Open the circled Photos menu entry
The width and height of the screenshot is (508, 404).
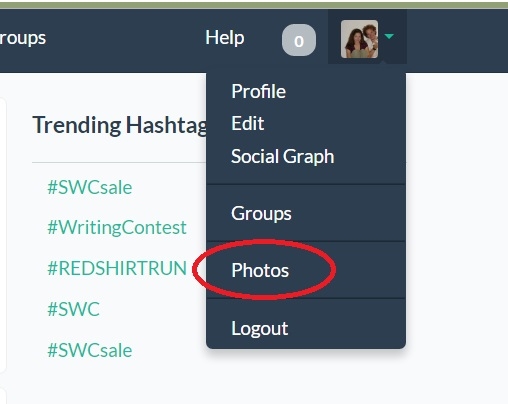coord(260,270)
